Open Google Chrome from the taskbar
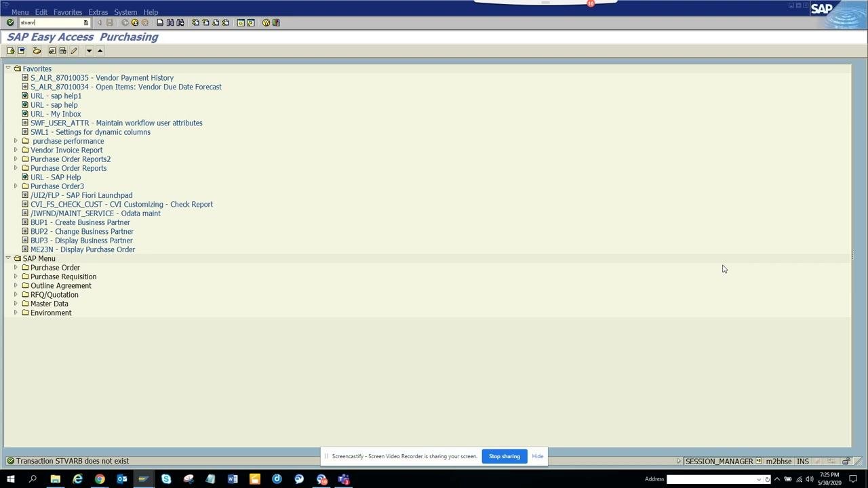868x488 pixels. tap(100, 479)
